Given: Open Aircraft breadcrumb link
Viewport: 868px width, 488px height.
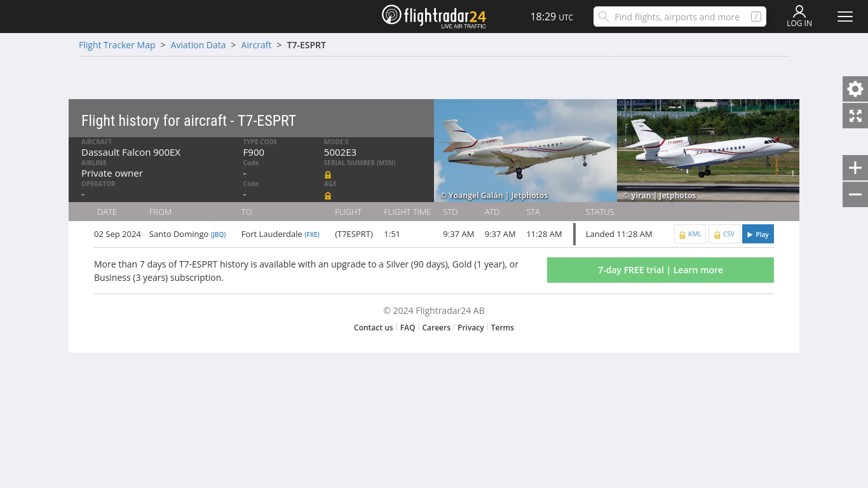Looking at the screenshot, I should tap(256, 45).
